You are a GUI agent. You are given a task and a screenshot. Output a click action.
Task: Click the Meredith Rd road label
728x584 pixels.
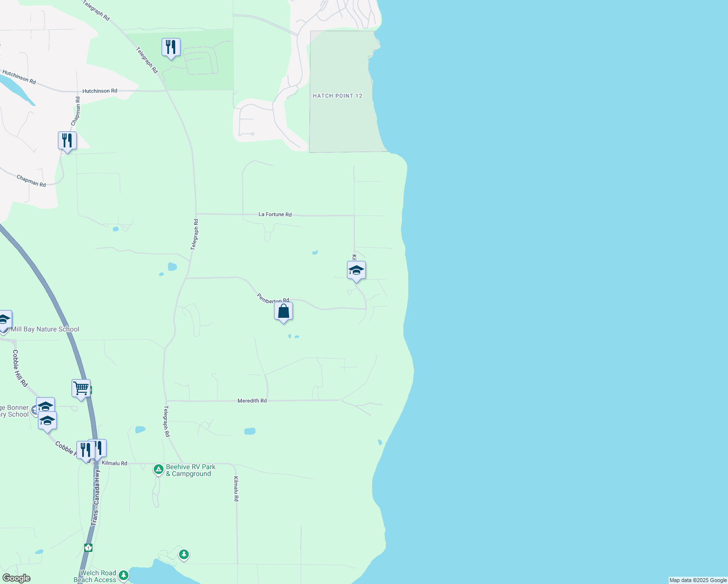[x=252, y=401]
